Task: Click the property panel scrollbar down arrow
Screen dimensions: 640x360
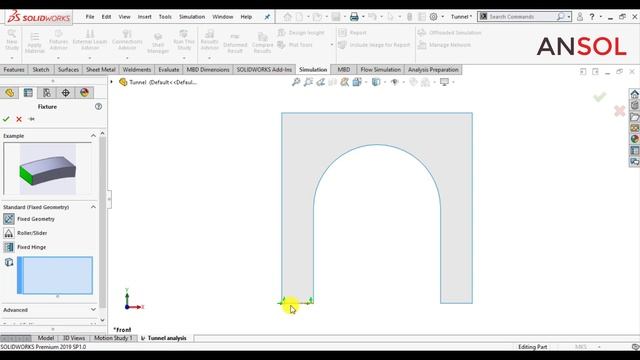Action: [102, 320]
